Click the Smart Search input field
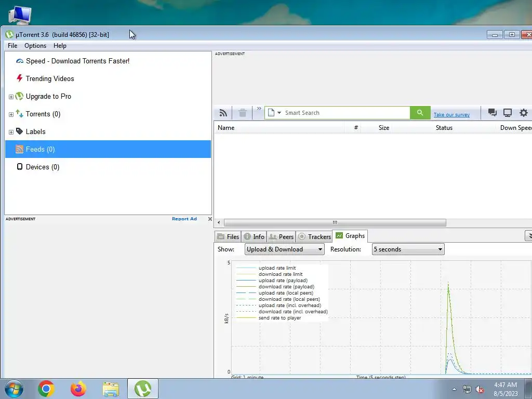 click(x=346, y=113)
